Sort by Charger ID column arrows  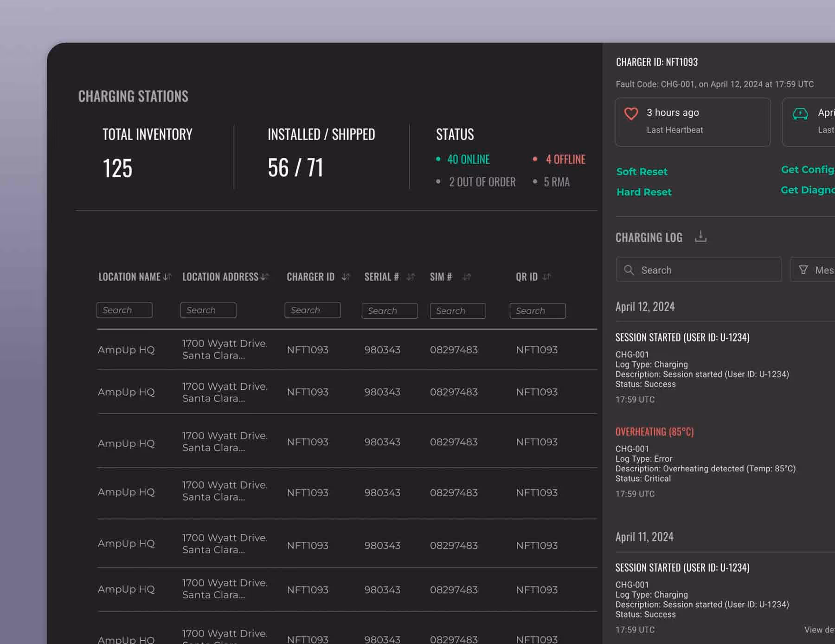pyautogui.click(x=346, y=277)
